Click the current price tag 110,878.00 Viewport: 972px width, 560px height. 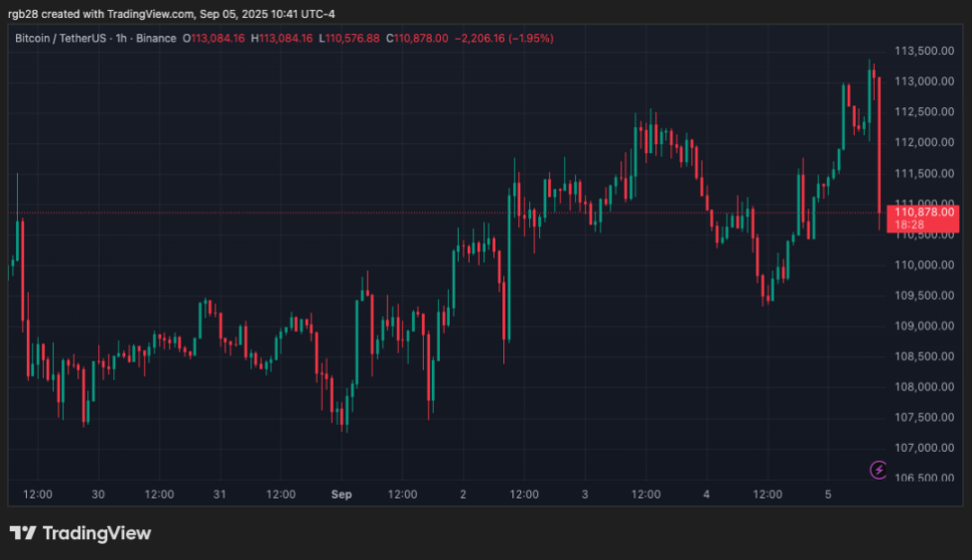point(924,211)
